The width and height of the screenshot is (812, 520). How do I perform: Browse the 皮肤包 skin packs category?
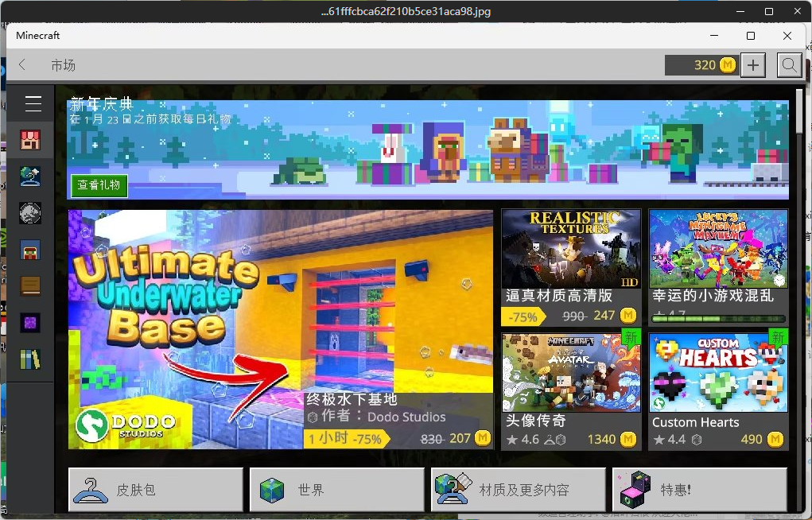pyautogui.click(x=155, y=490)
